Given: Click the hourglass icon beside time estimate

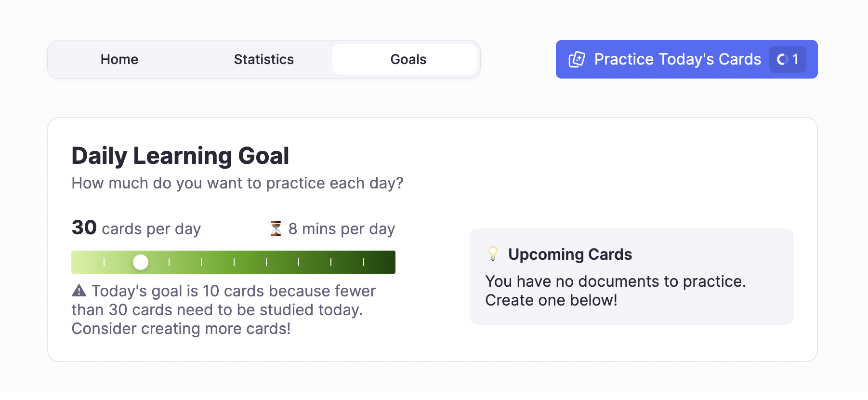Looking at the screenshot, I should click(x=275, y=228).
